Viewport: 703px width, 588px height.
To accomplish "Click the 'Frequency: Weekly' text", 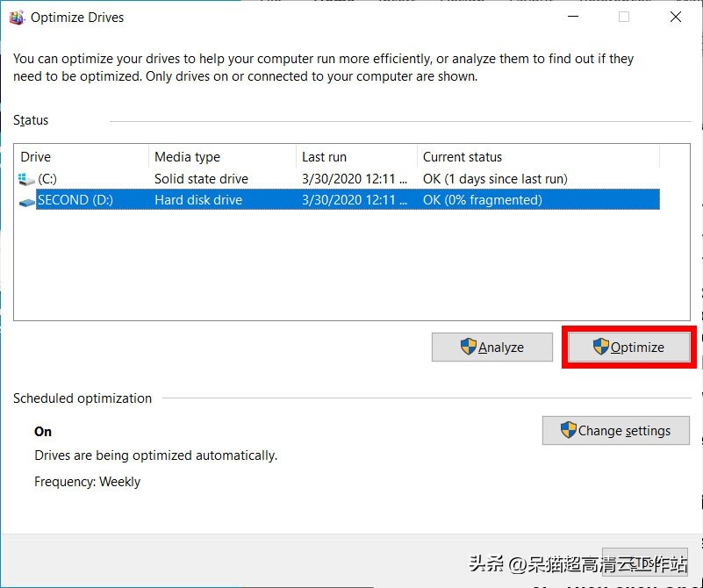I will (88, 482).
